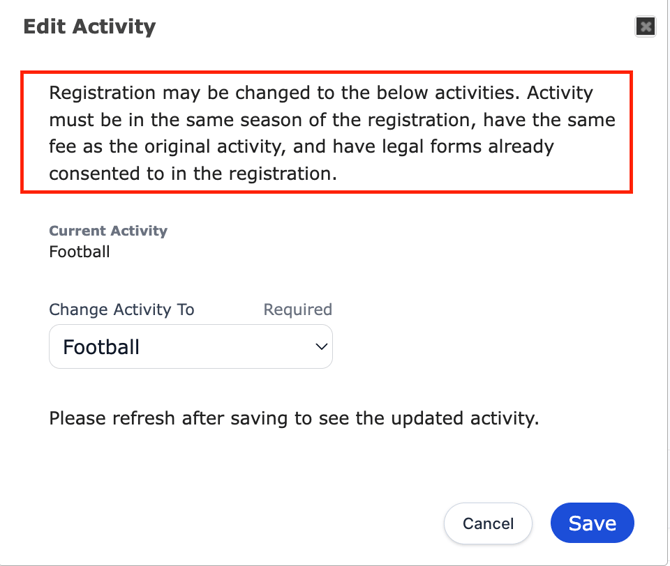Click the Required indicator above the dropdown
The height and width of the screenshot is (566, 670).
click(x=298, y=309)
